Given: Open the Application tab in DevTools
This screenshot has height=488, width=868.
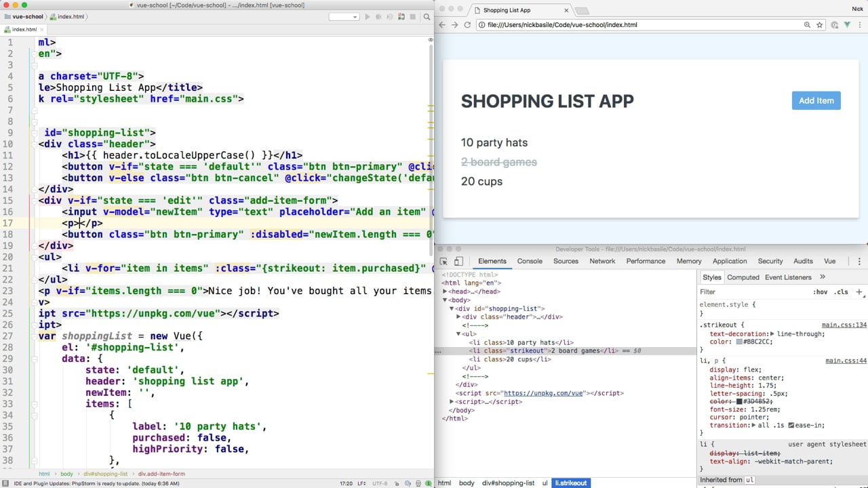Looking at the screenshot, I should 730,261.
